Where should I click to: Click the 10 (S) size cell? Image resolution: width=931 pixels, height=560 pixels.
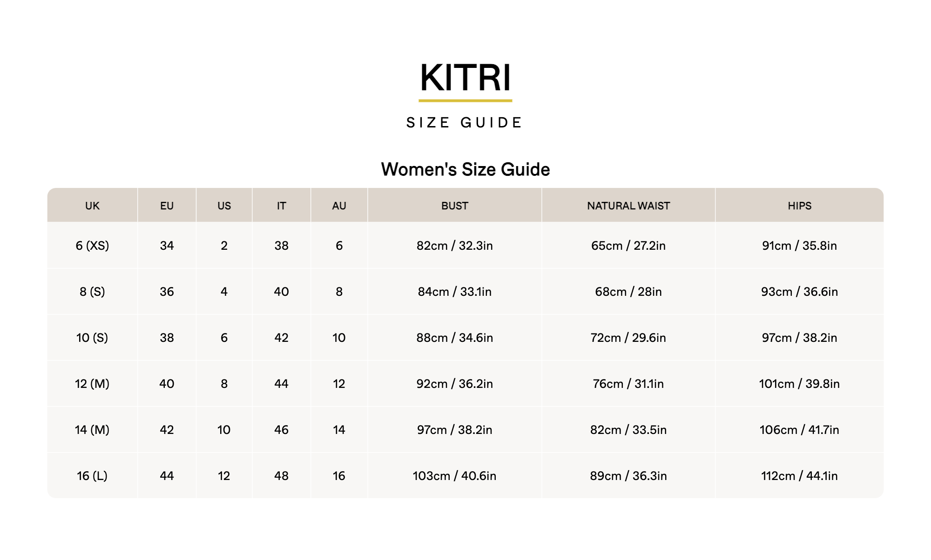click(x=92, y=338)
